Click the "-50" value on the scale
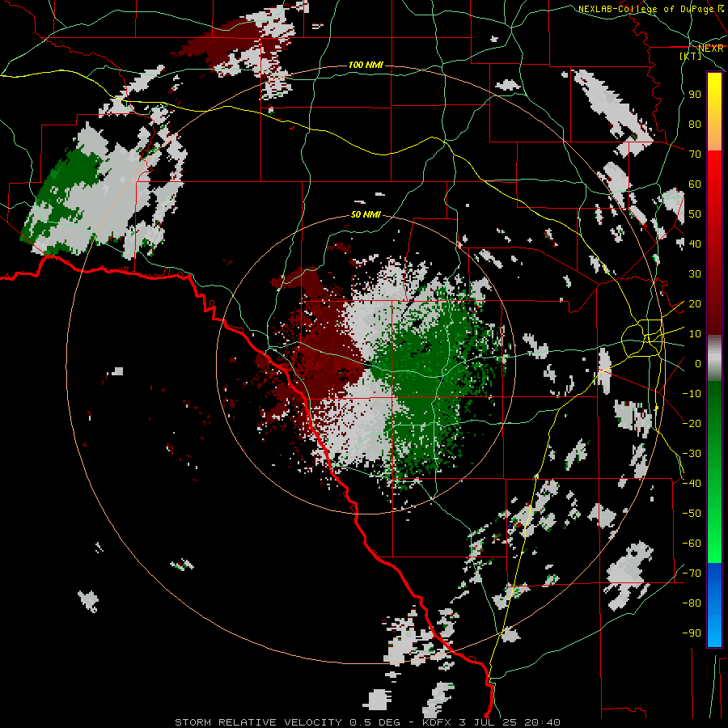The height and width of the screenshot is (728, 728). coord(692,514)
